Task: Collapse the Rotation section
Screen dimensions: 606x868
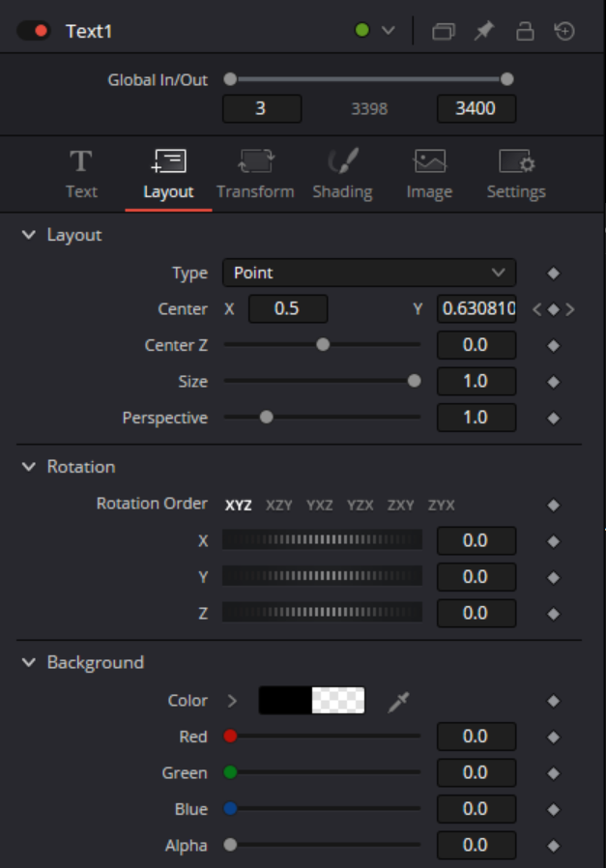Action: pyautogui.click(x=29, y=467)
